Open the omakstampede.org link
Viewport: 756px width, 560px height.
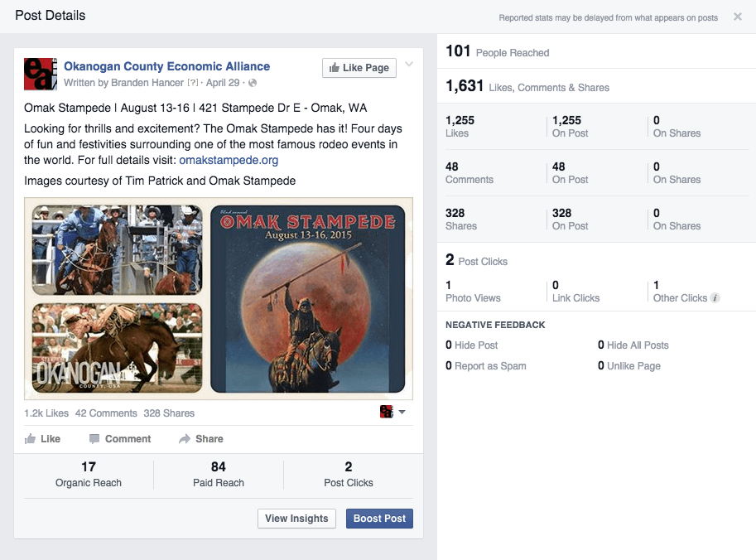229,161
